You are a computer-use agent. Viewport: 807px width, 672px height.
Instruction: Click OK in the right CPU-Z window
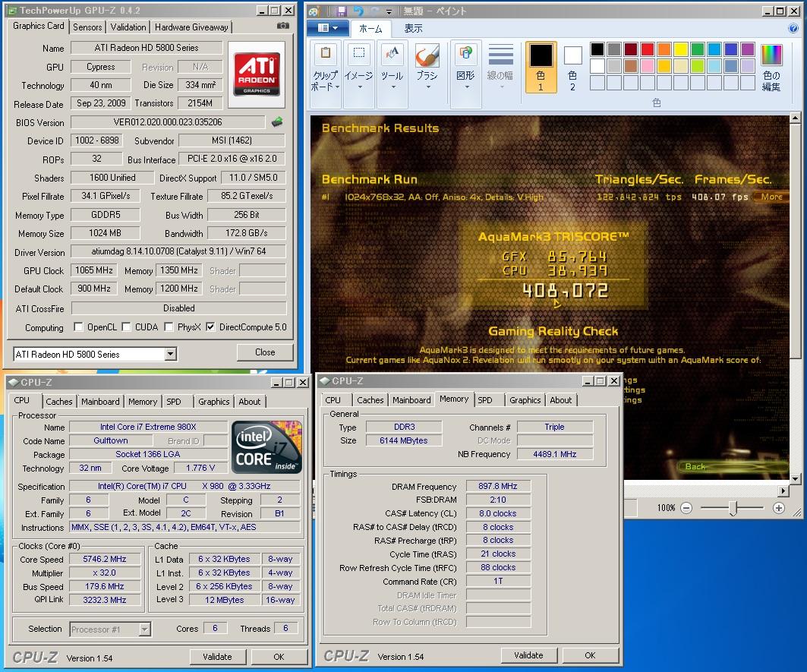(591, 655)
